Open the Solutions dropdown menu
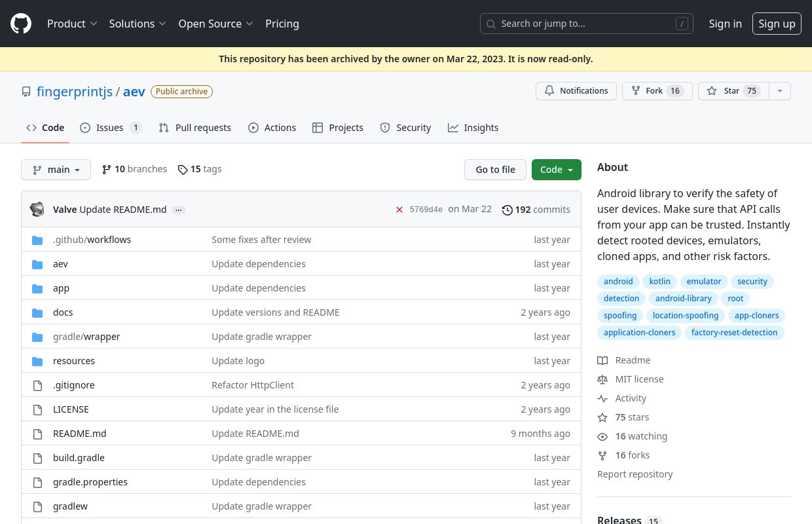 138,24
